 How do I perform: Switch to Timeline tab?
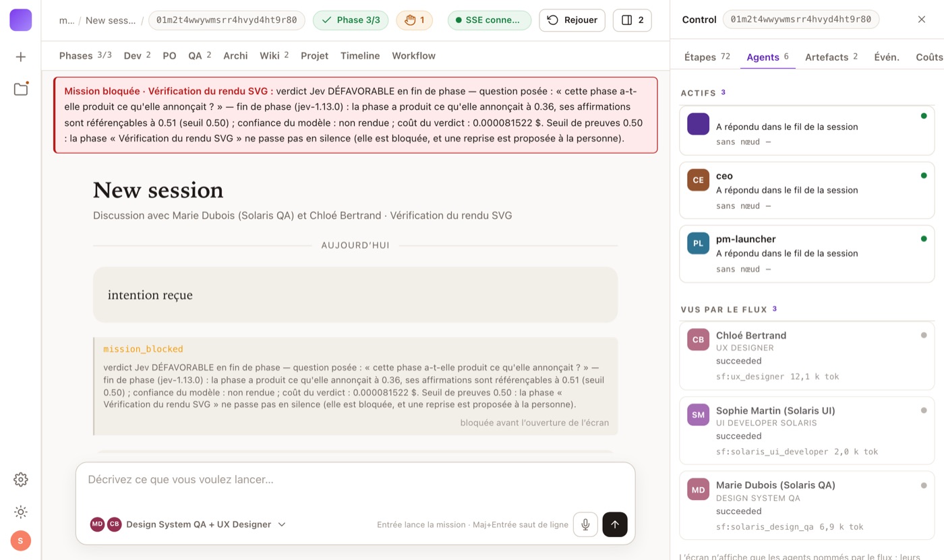(360, 56)
